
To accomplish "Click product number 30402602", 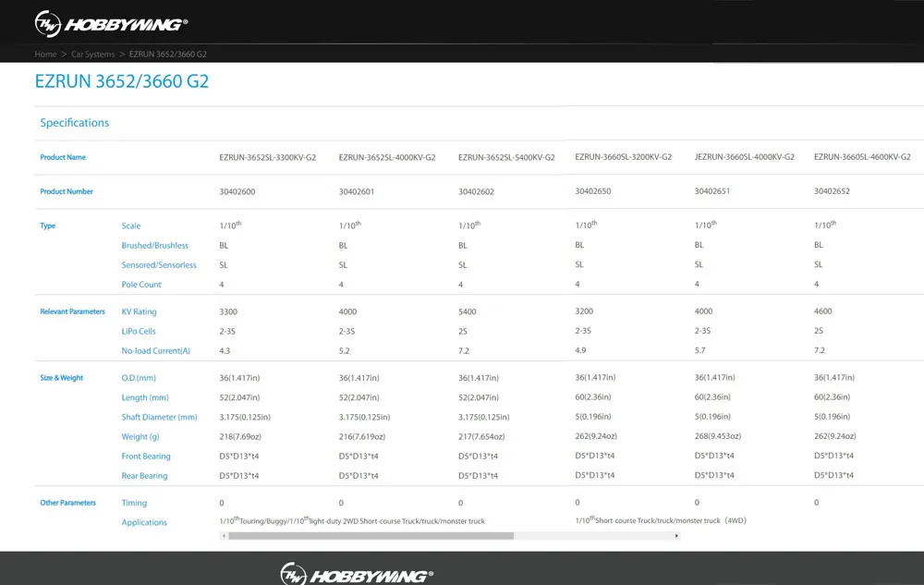I will pyautogui.click(x=476, y=191).
